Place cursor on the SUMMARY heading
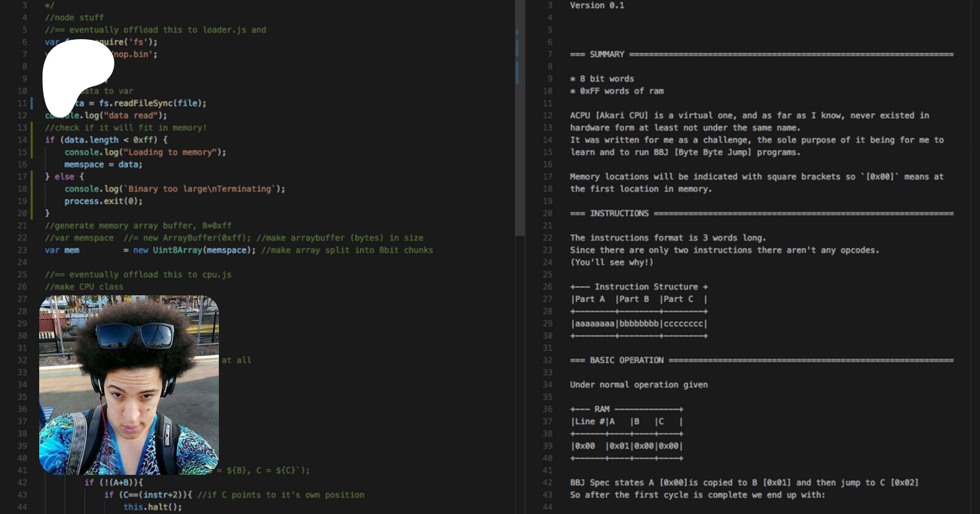 point(607,54)
